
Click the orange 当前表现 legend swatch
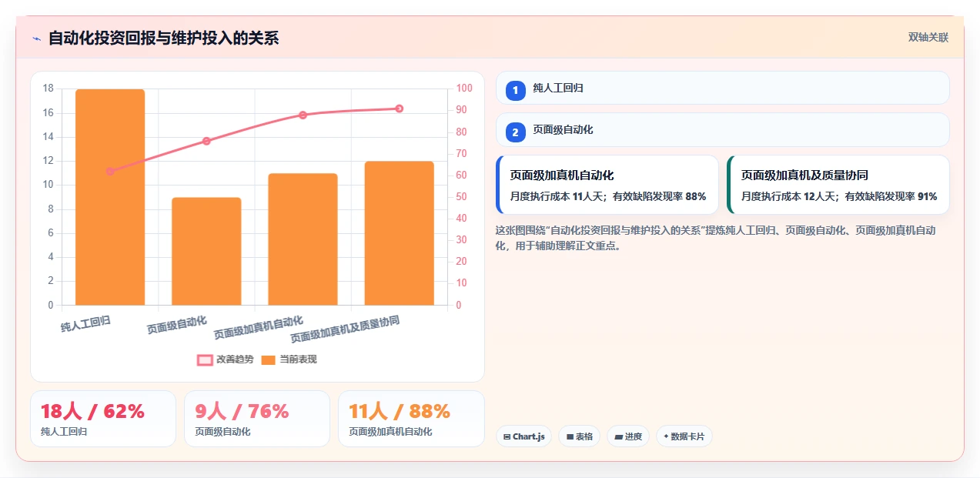click(268, 359)
